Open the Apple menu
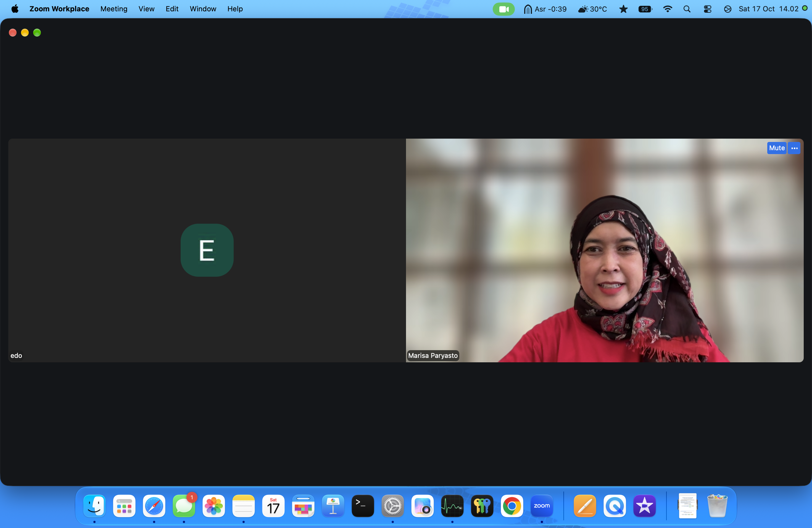 click(15, 9)
